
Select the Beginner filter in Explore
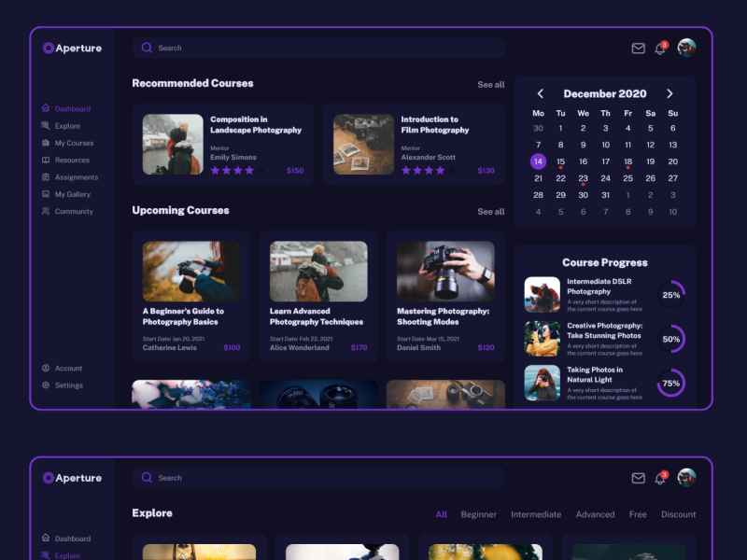(479, 514)
